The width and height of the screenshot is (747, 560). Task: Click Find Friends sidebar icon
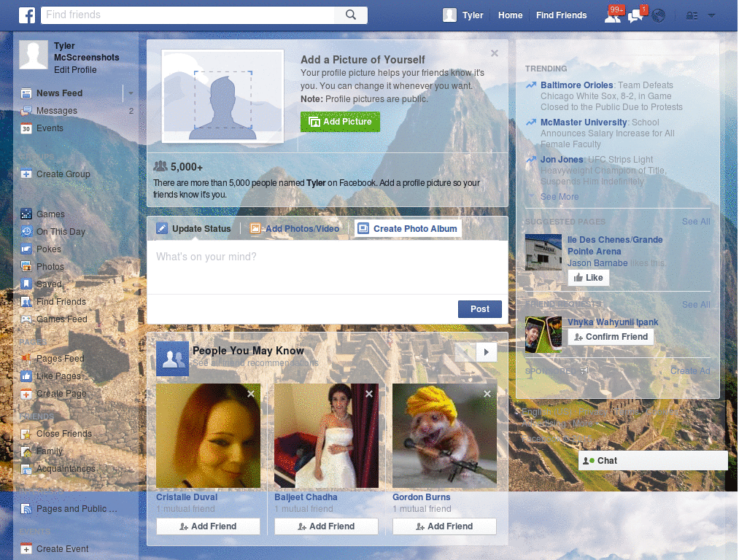(x=26, y=302)
